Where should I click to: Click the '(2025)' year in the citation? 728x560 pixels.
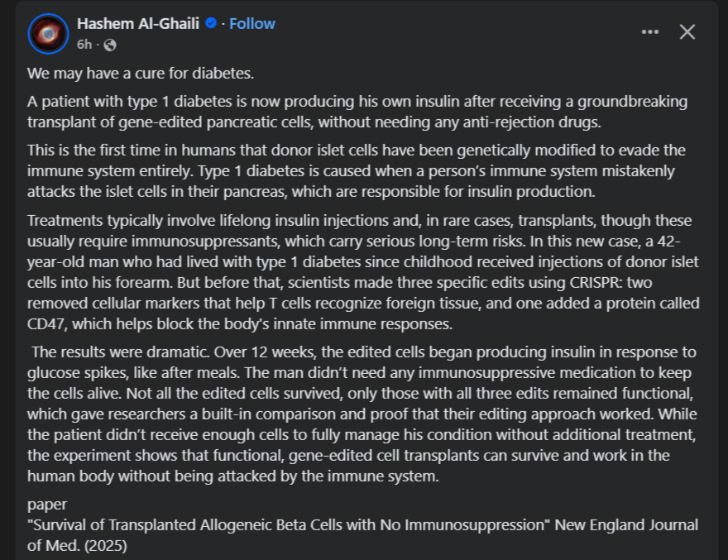pos(105,546)
